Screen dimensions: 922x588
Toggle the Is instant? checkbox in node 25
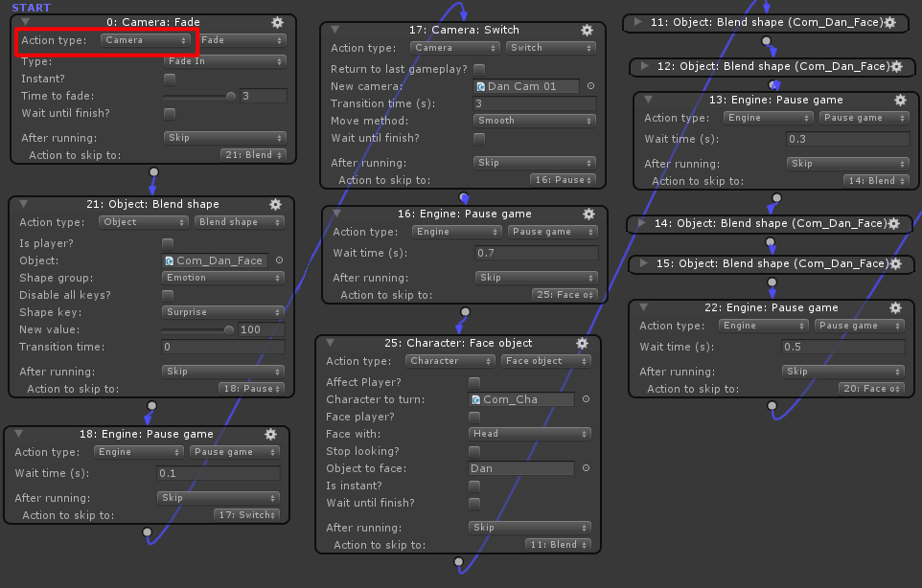click(x=474, y=486)
